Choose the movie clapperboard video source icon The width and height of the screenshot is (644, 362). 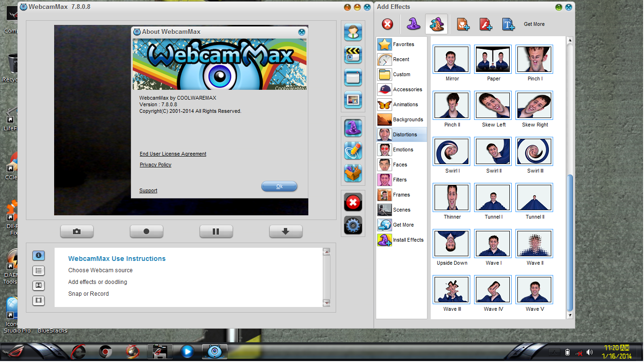pyautogui.click(x=353, y=55)
